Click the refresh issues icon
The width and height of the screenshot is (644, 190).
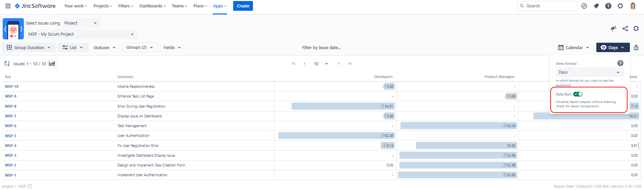tap(7, 64)
